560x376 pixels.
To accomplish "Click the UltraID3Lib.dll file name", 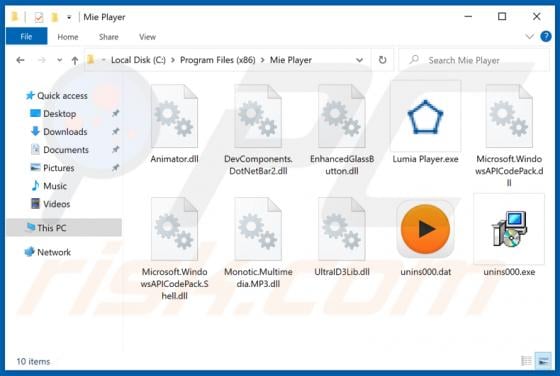I will [342, 272].
